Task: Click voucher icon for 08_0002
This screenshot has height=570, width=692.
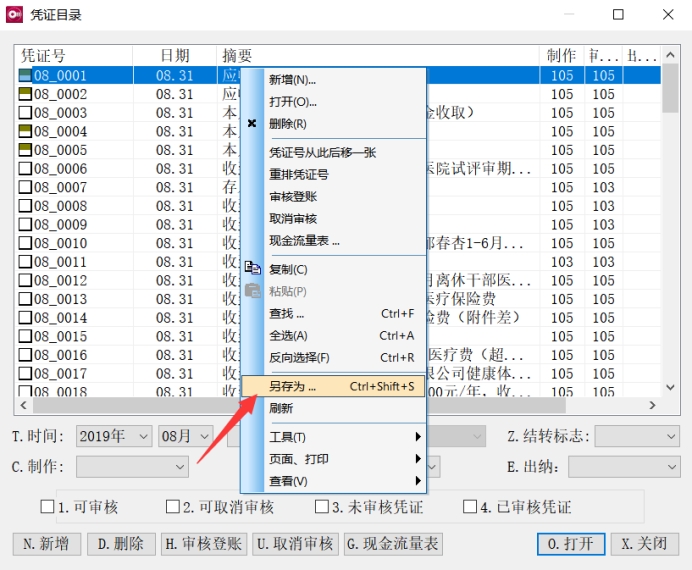Action: (26, 94)
